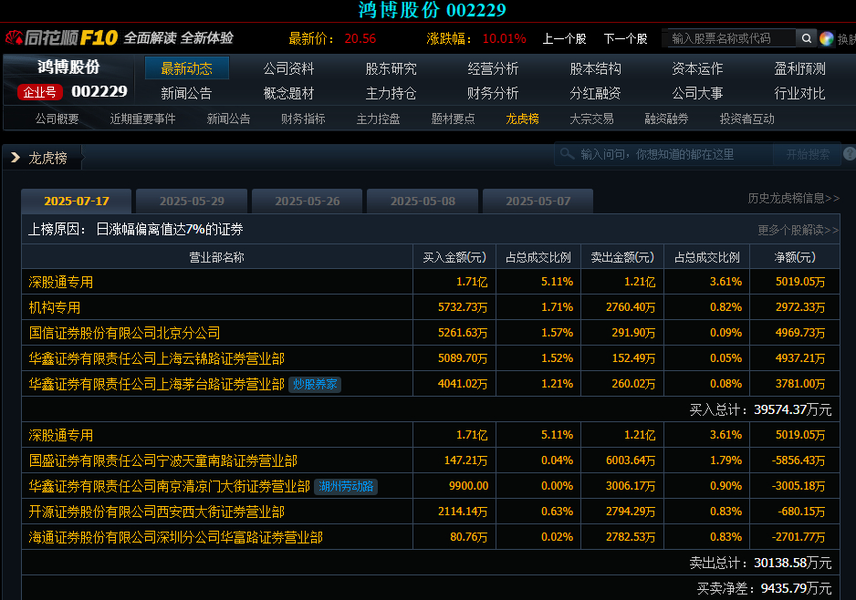Image resolution: width=856 pixels, height=600 pixels.
Task: Jump to 融资融券 sub-section
Action: click(667, 119)
